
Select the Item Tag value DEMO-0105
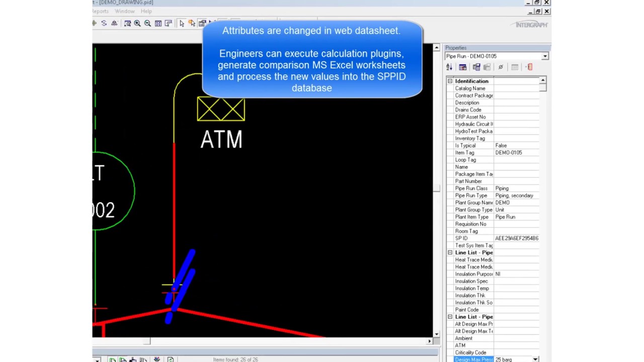click(x=508, y=152)
